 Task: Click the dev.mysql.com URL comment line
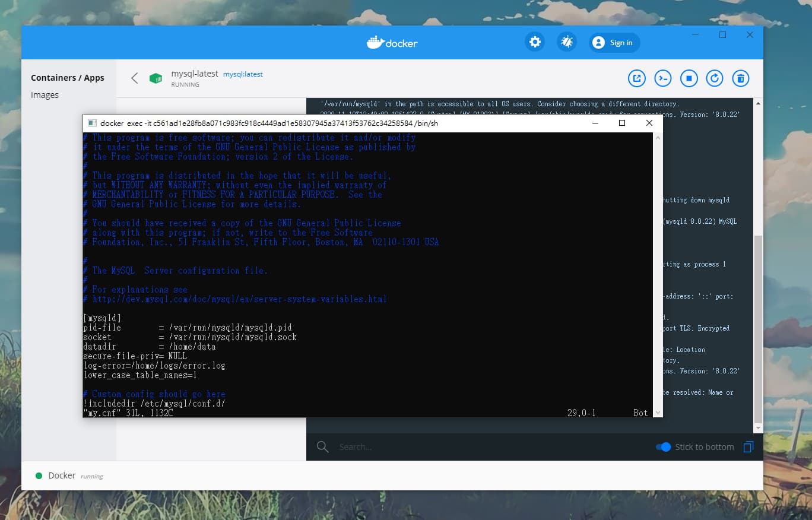point(235,299)
